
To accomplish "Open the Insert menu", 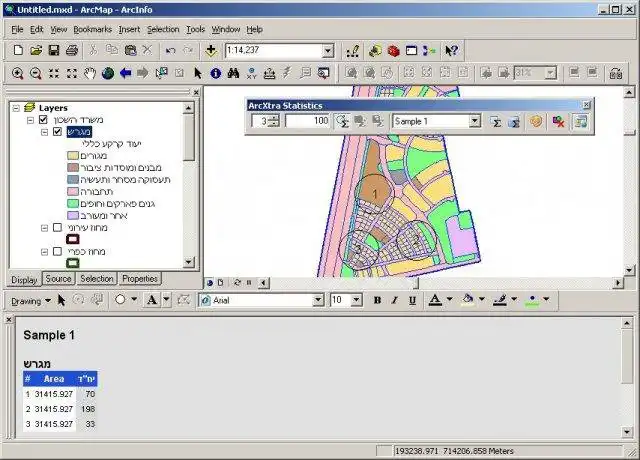I will [129, 29].
